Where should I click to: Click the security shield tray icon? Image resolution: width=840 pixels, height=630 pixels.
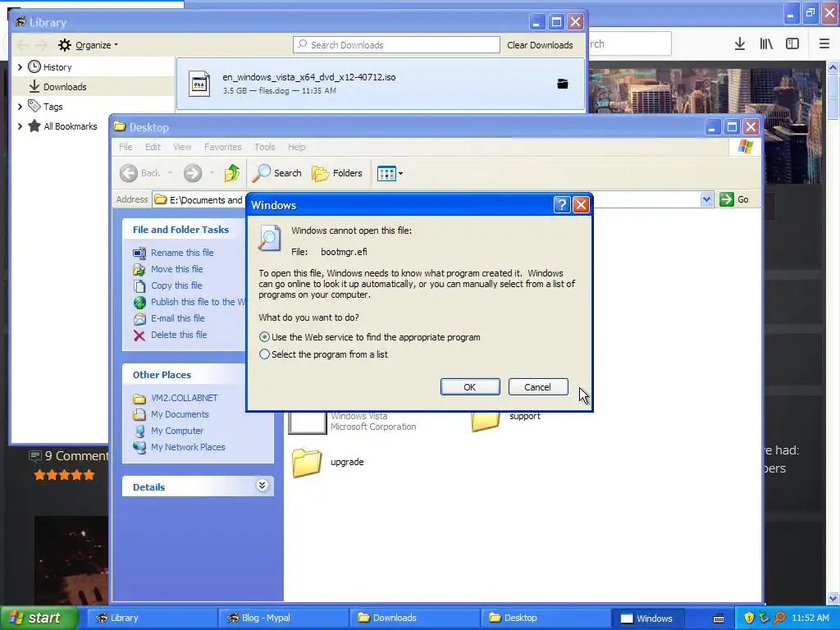pos(749,619)
